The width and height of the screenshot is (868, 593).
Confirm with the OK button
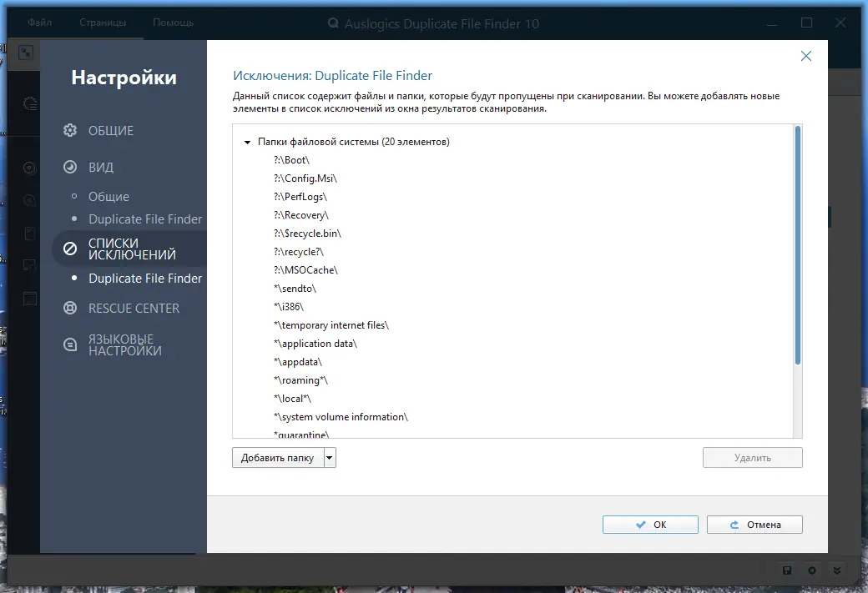tap(650, 525)
